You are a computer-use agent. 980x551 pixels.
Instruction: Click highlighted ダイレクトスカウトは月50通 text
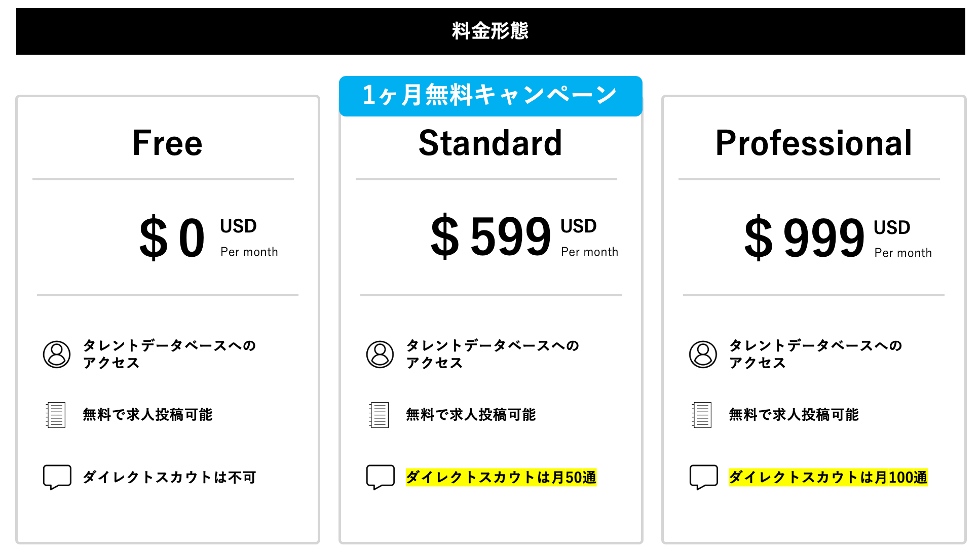pos(501,477)
